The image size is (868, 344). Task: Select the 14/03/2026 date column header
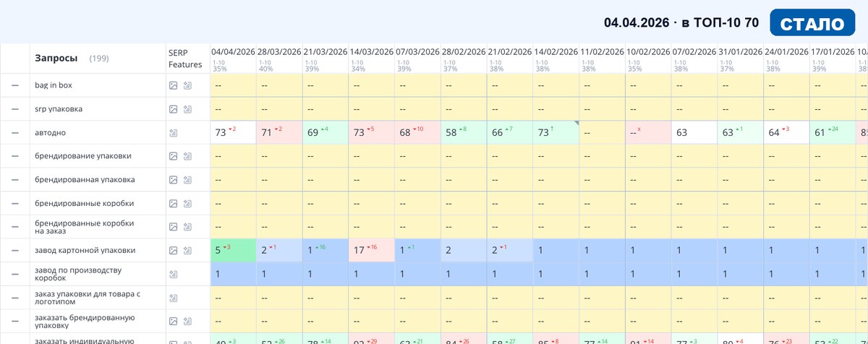372,52
